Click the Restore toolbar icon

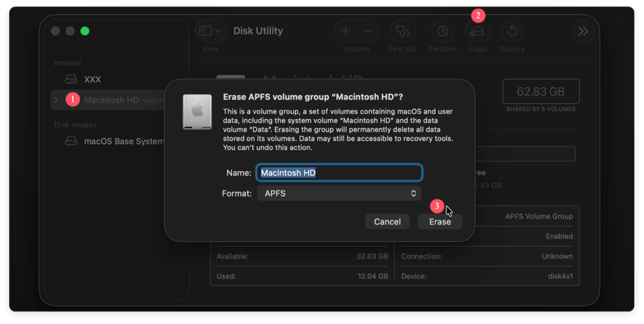point(511,31)
